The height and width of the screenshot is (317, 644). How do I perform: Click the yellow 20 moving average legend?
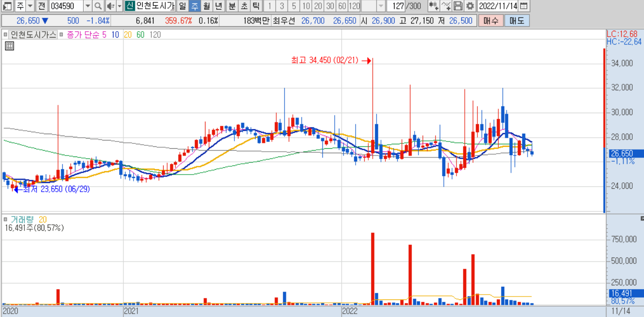coord(128,35)
